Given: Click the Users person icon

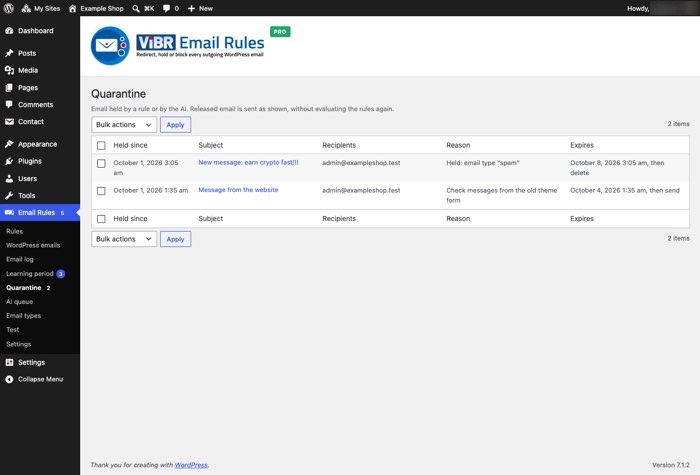Looking at the screenshot, I should [9, 178].
